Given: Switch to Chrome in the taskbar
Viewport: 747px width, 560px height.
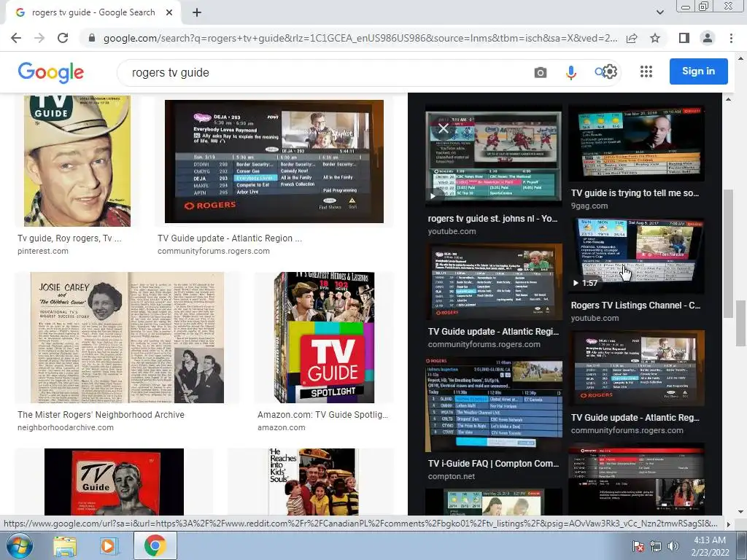Looking at the screenshot, I should point(155,545).
